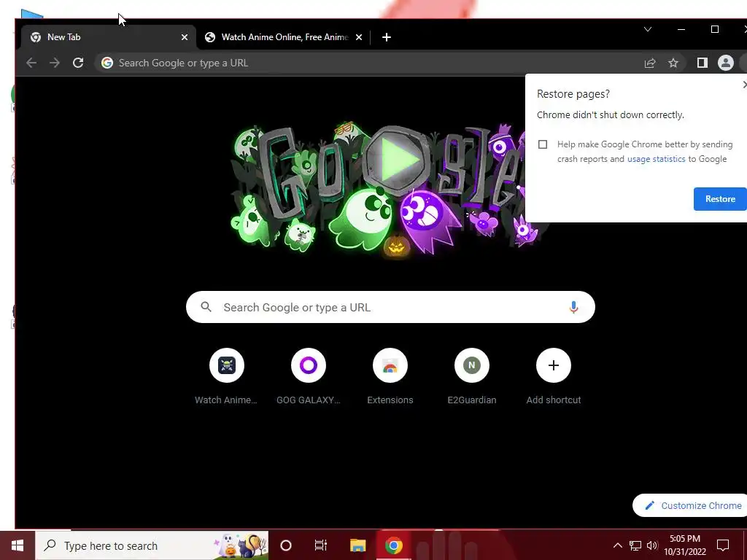Bookmark this tab with the star icon
The width and height of the screenshot is (747, 560).
click(x=673, y=63)
